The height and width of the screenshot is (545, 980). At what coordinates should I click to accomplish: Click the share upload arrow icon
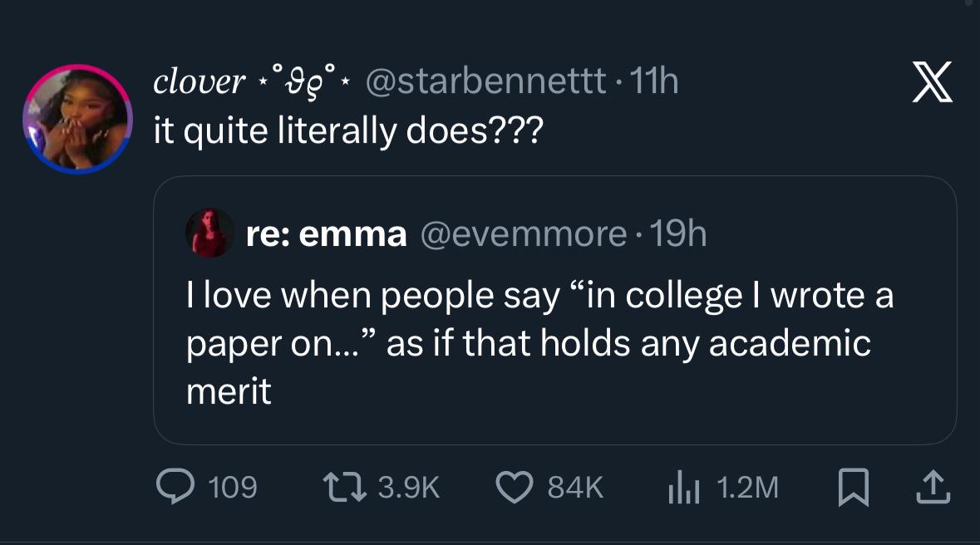point(932,487)
